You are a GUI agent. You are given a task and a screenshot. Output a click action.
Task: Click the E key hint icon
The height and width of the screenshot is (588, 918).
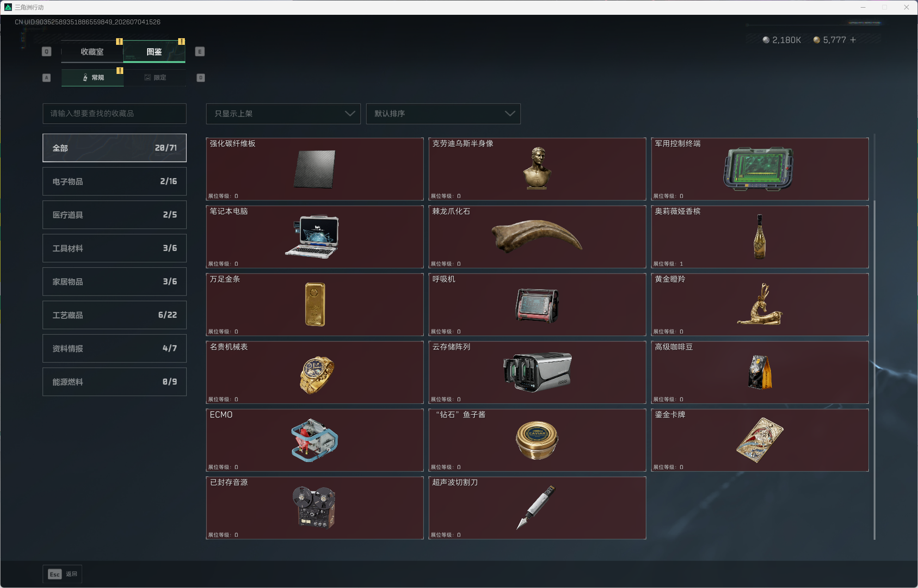click(x=200, y=52)
